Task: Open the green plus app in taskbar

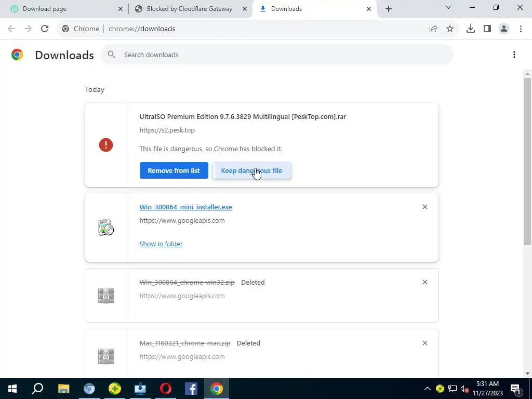Action: pos(115,389)
